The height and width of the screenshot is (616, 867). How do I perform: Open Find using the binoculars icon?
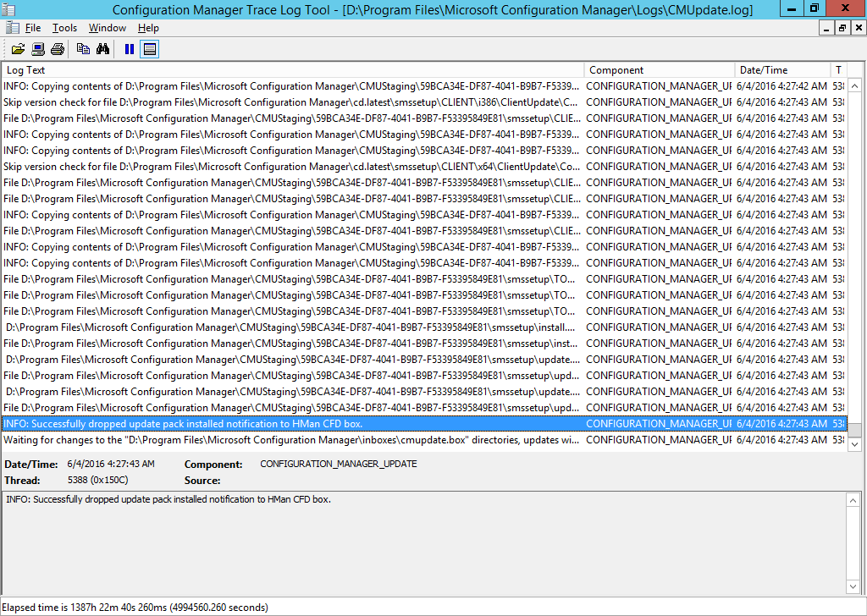coord(102,49)
